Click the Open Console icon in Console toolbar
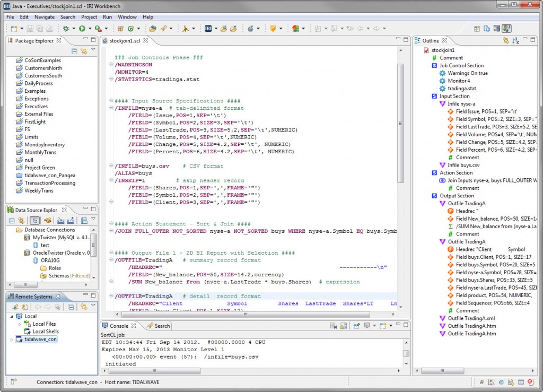This screenshot has width=543, height=392. tap(383, 326)
